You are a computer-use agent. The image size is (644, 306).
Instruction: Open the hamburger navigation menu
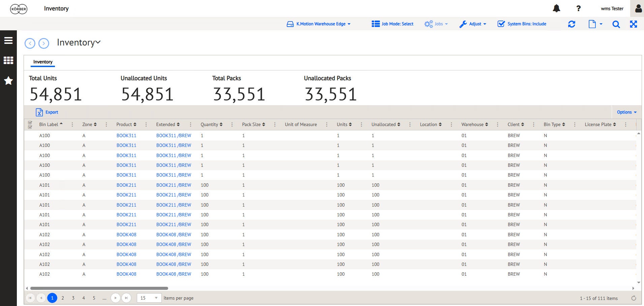click(8, 40)
